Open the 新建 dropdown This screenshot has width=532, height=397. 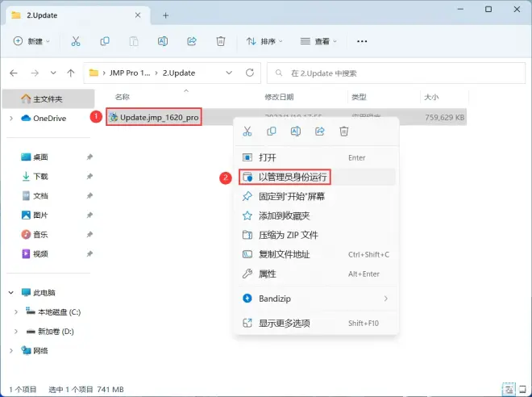pyautogui.click(x=31, y=41)
